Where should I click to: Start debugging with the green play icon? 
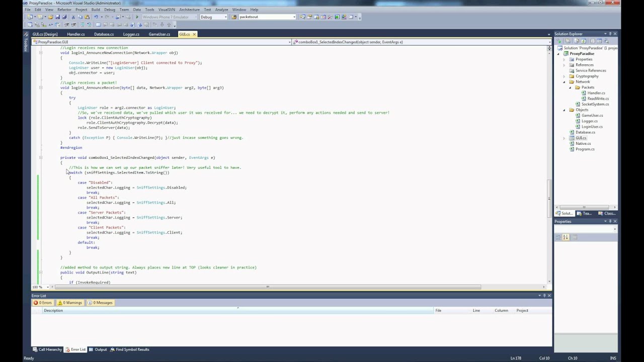pos(137,17)
